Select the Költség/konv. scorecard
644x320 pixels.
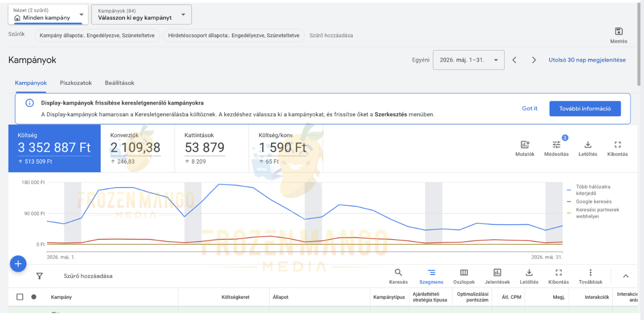(286, 148)
